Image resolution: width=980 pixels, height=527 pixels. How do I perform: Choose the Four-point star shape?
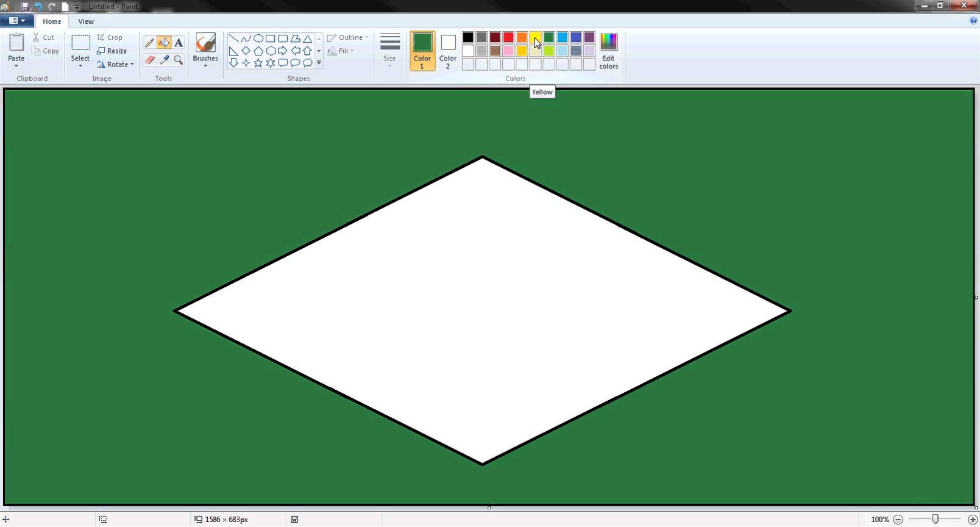point(246,63)
